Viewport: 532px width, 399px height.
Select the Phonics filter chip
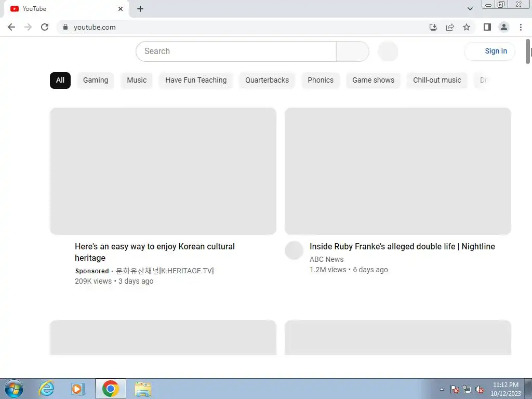321,81
